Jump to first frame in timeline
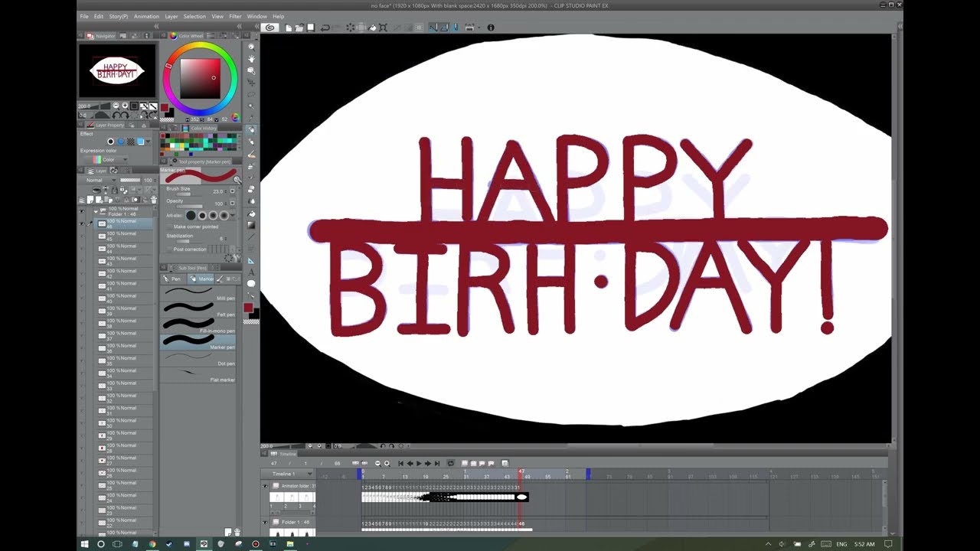The width and height of the screenshot is (980, 551). coord(400,463)
